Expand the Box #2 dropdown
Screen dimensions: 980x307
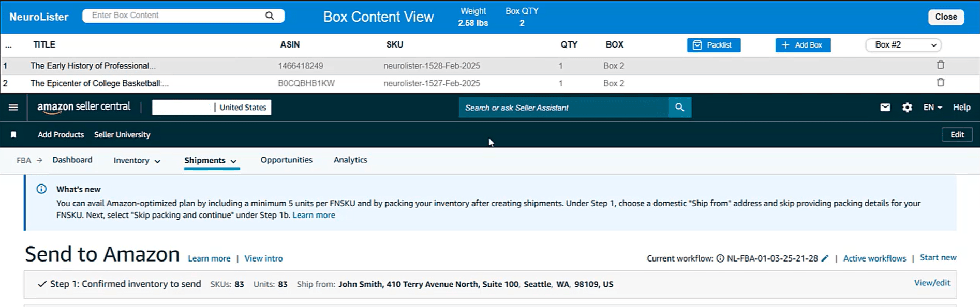903,45
